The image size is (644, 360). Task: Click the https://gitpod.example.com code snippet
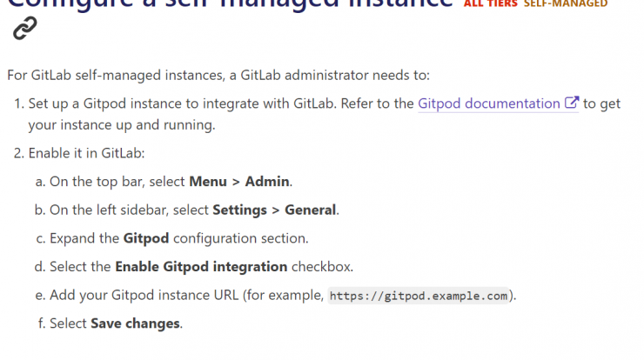point(419,296)
